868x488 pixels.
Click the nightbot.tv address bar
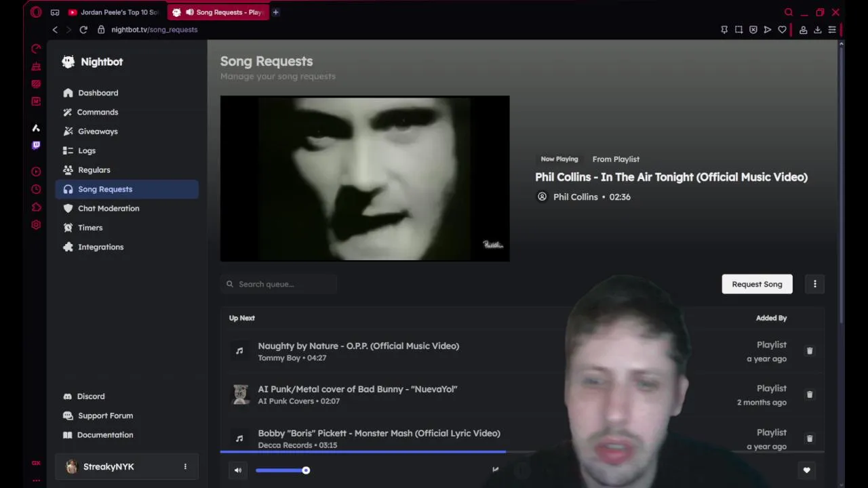click(155, 30)
